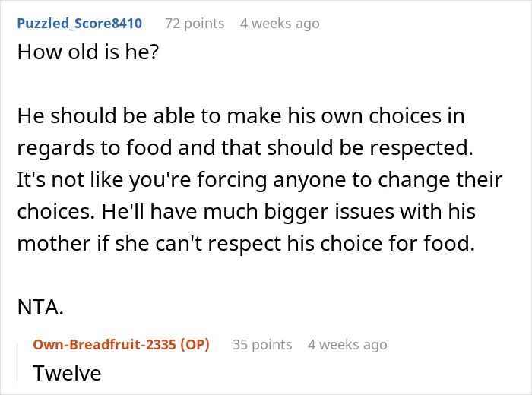Viewport: 532px width, 395px height.
Task: Open Own-Breadfruit-2335's user profile
Action: 105,344
